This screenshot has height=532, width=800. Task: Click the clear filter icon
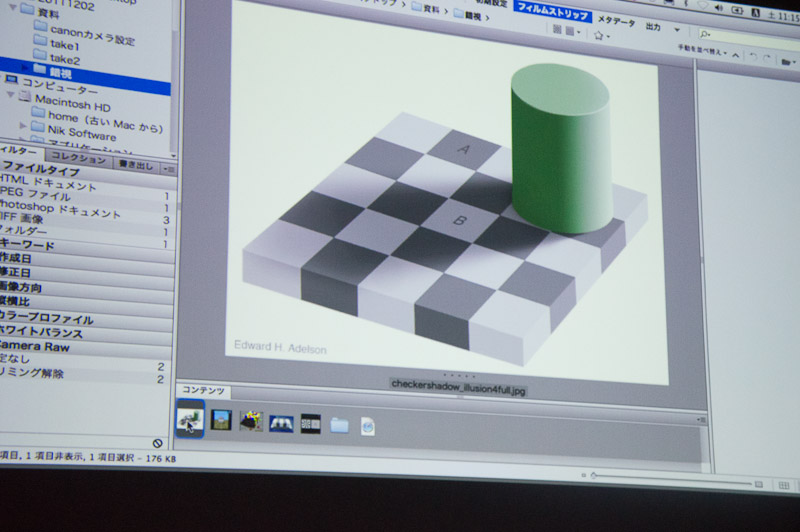point(158,443)
